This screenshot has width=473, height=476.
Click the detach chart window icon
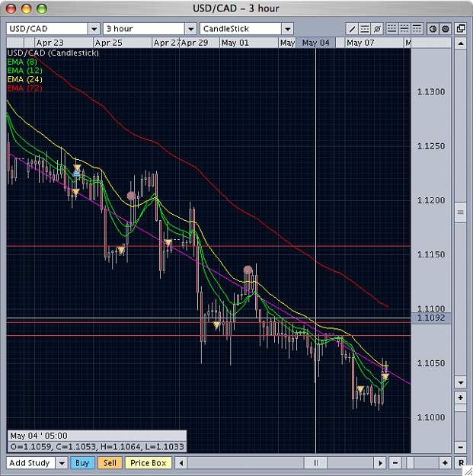point(461,29)
